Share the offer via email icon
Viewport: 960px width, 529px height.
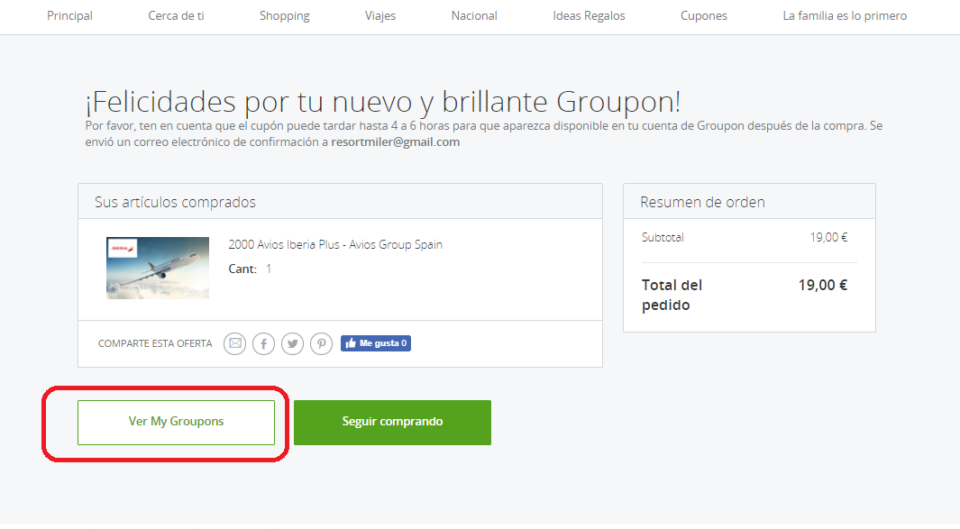click(x=234, y=343)
